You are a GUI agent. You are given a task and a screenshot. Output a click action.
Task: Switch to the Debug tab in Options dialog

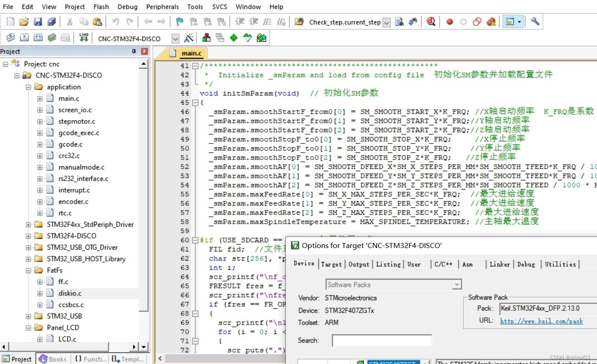pos(526,264)
